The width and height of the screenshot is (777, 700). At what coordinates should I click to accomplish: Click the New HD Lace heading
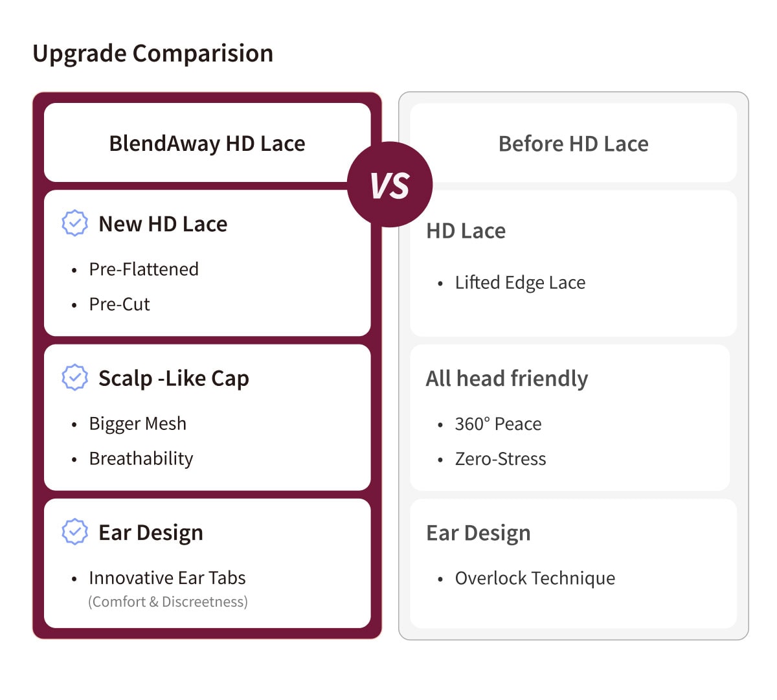click(x=163, y=224)
